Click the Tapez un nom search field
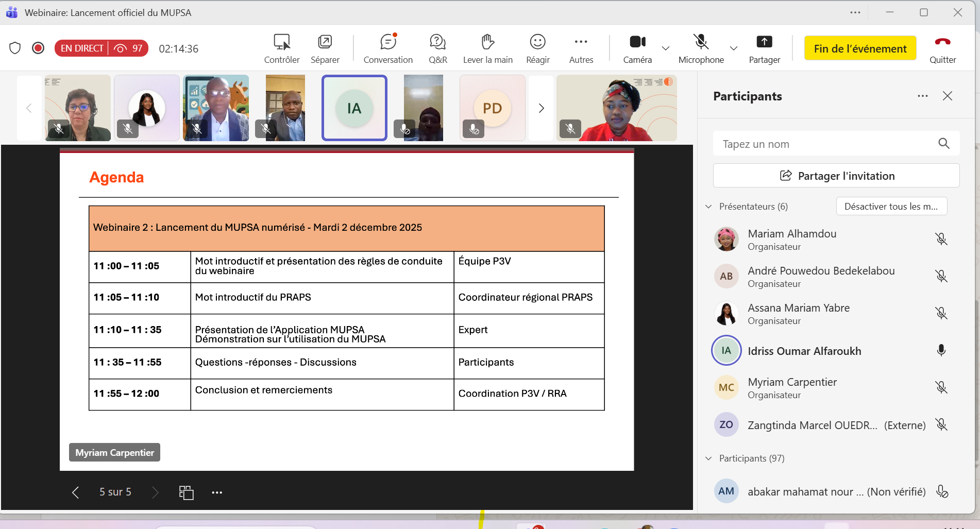The height and width of the screenshot is (529, 980). click(824, 144)
